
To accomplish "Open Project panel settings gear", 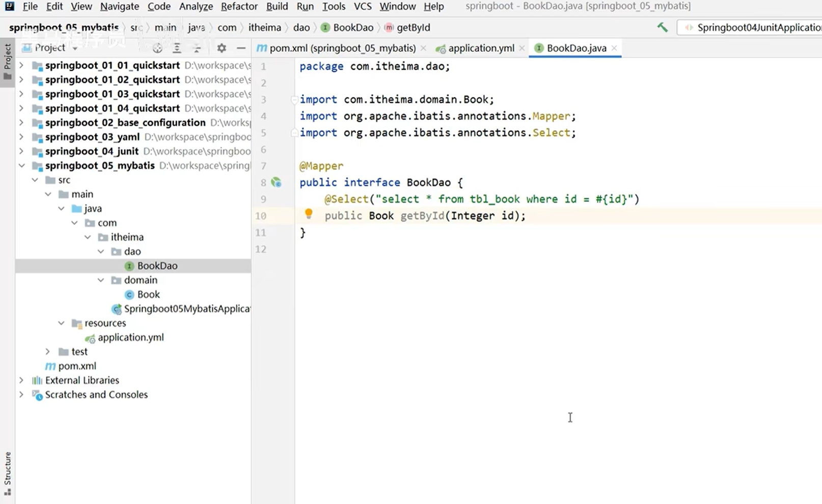I will (221, 48).
